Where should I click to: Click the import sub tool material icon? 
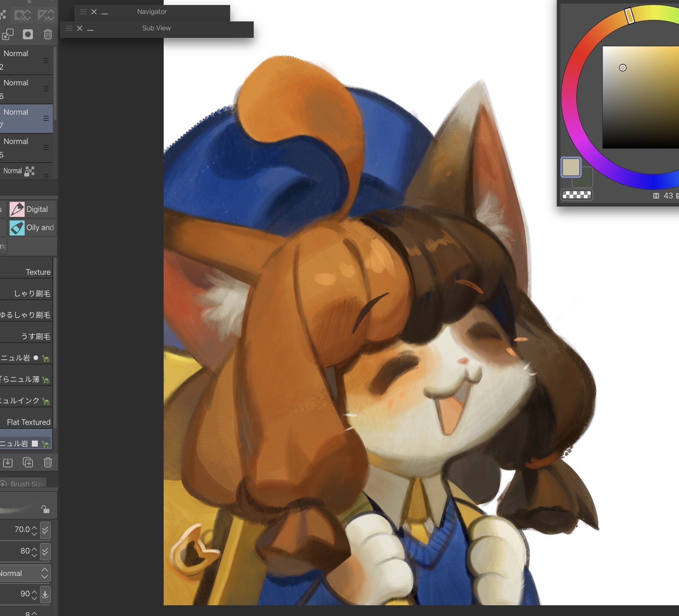[8, 462]
